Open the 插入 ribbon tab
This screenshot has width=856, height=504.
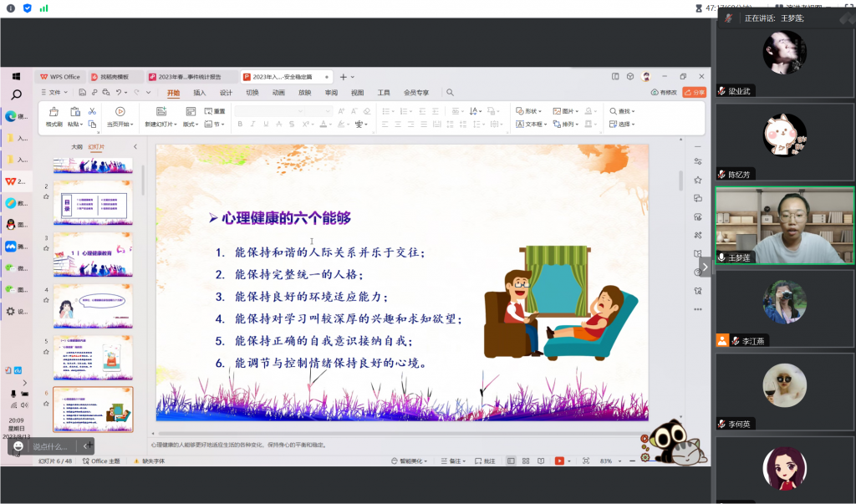tap(199, 93)
